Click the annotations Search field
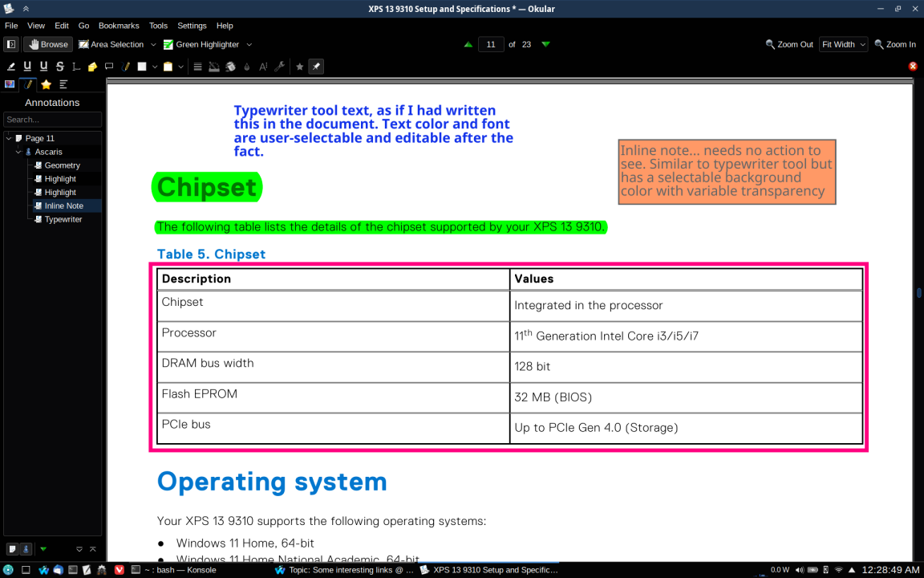This screenshot has height=578, width=924. tap(52, 120)
